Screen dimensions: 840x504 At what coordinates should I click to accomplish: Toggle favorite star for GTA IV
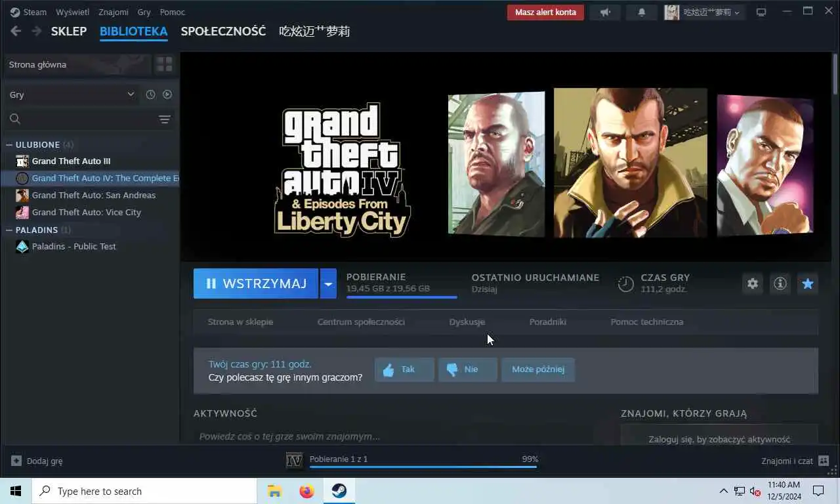tap(808, 283)
